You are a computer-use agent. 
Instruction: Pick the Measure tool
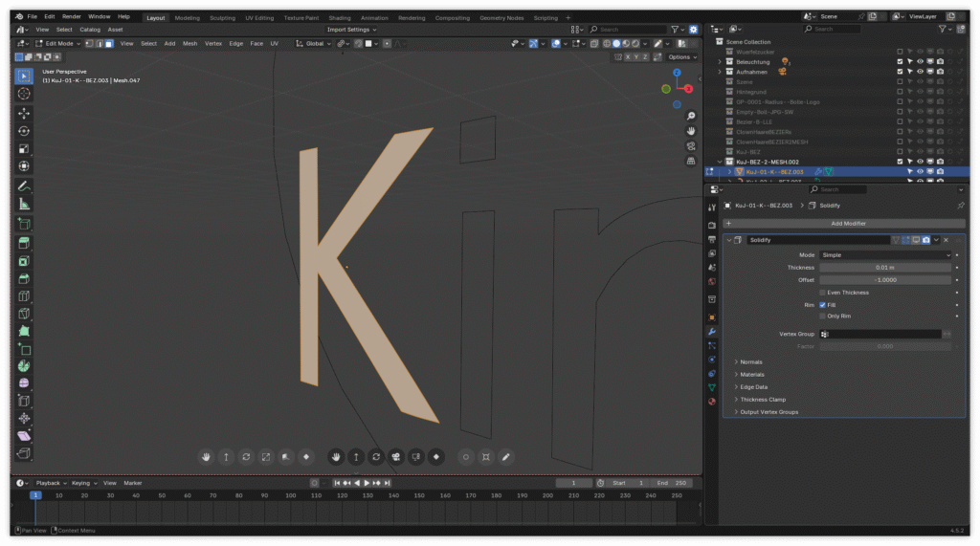click(x=24, y=204)
